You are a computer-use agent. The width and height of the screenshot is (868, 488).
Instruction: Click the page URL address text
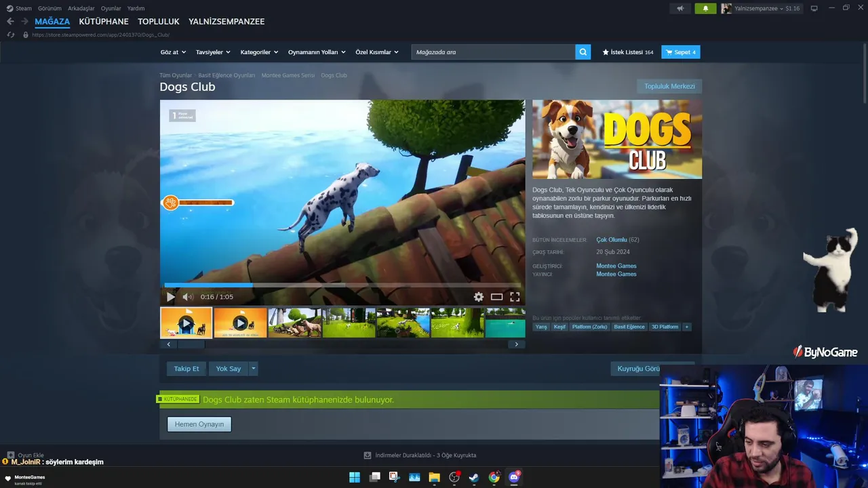click(x=100, y=35)
